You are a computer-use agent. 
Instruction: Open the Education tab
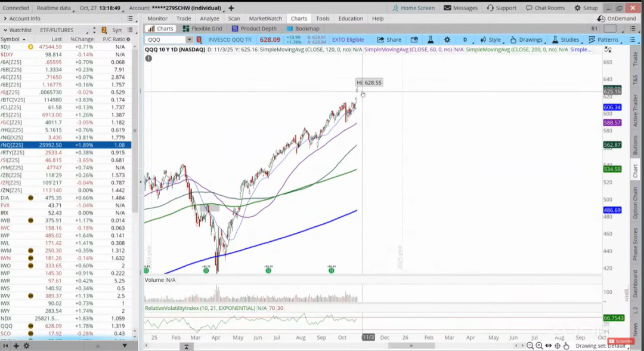point(351,19)
